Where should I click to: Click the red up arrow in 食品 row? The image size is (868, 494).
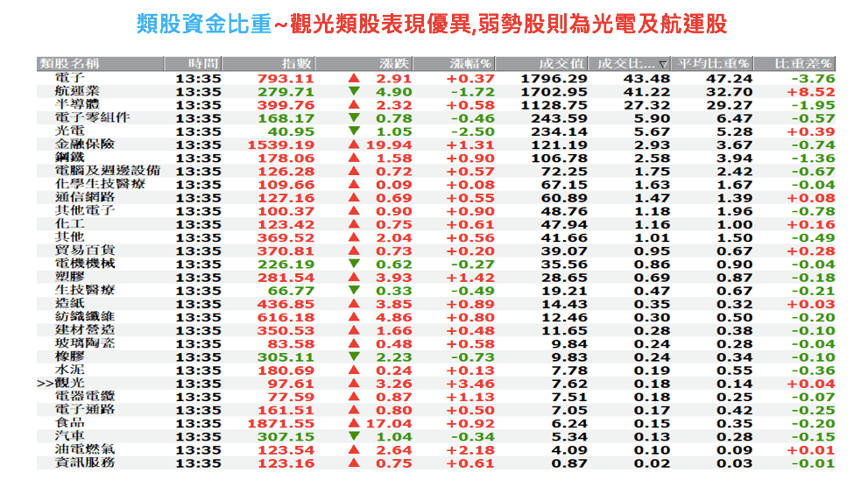pyautogui.click(x=354, y=423)
